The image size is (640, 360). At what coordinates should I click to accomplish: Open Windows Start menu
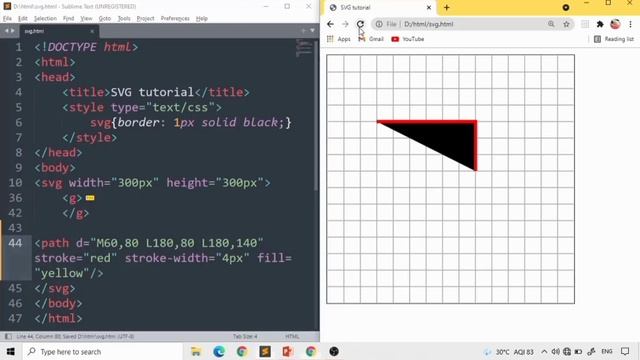pos(11,351)
